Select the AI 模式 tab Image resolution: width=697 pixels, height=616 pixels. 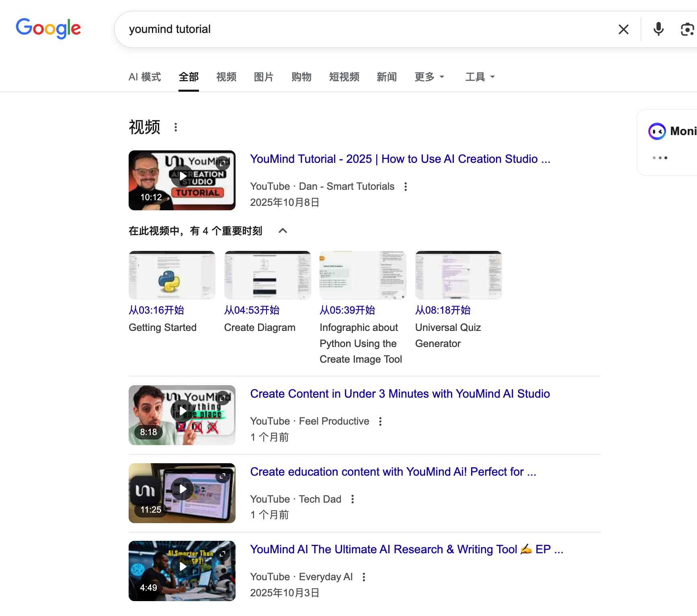click(145, 77)
